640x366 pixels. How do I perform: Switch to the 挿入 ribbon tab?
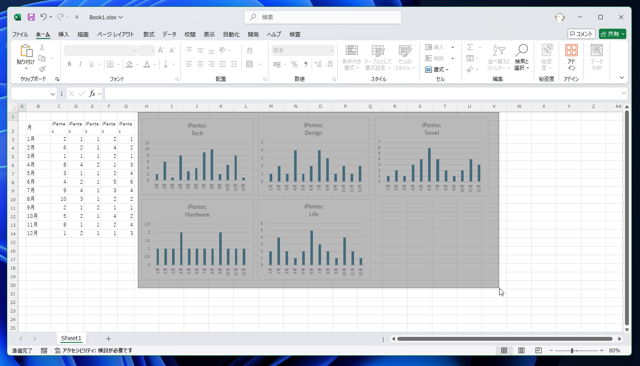(63, 35)
